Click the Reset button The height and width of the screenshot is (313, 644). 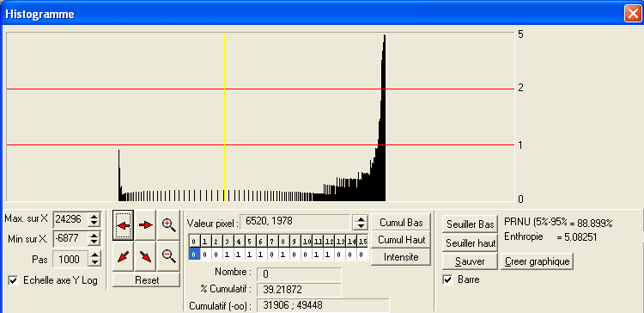pyautogui.click(x=147, y=280)
